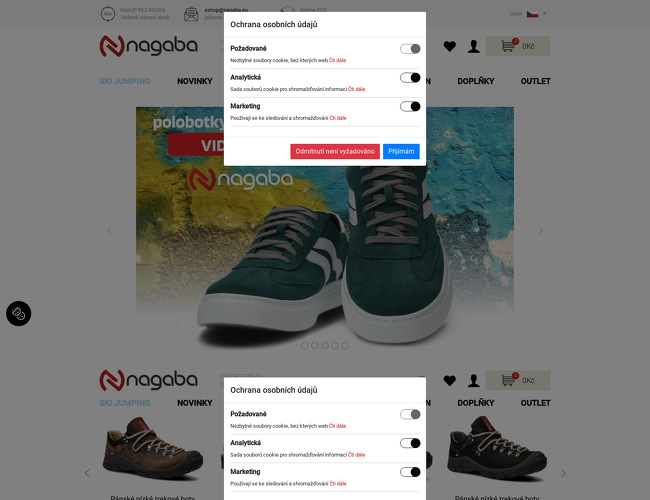Viewport: 650px width, 500px height.
Task: Toggle the Marketing cookies switch in the upper dialog
Action: pos(410,107)
